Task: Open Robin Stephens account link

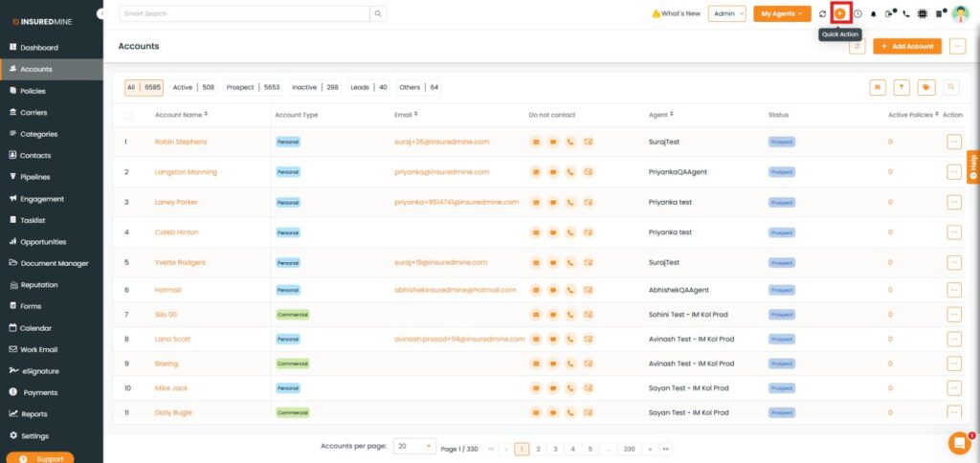Action: point(180,142)
